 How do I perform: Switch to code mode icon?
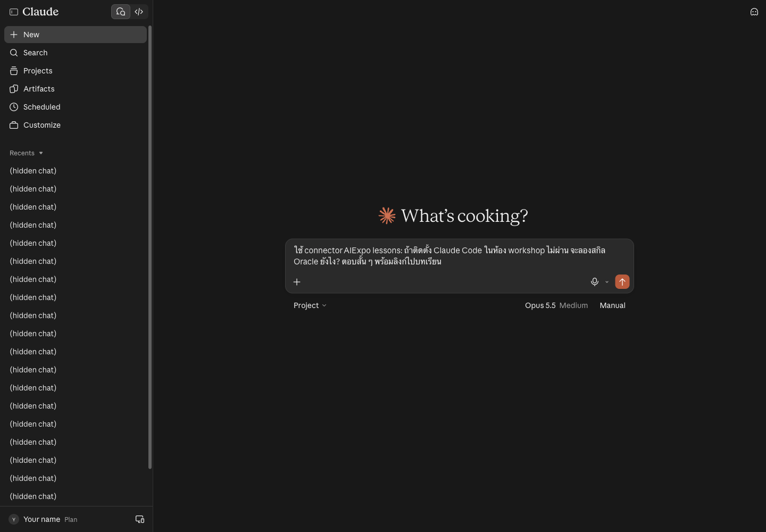[139, 12]
